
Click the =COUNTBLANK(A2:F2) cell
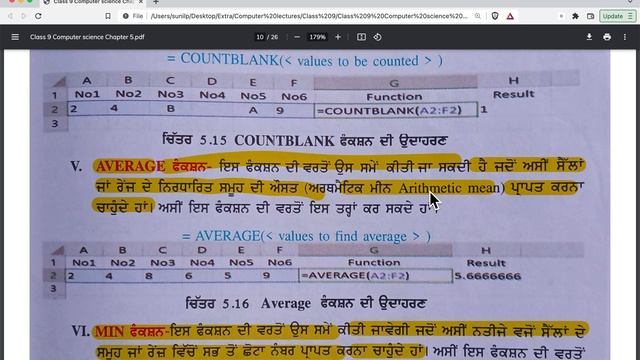[x=395, y=110]
